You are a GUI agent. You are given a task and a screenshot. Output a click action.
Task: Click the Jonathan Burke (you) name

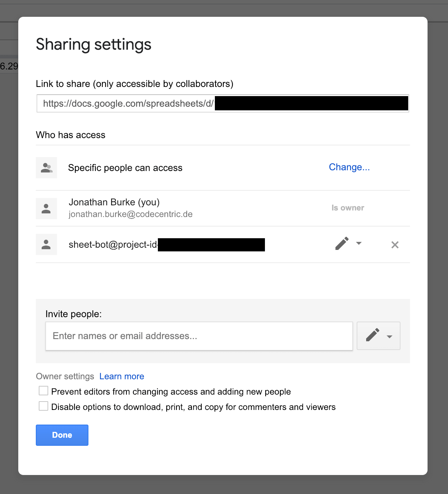pyautogui.click(x=114, y=202)
